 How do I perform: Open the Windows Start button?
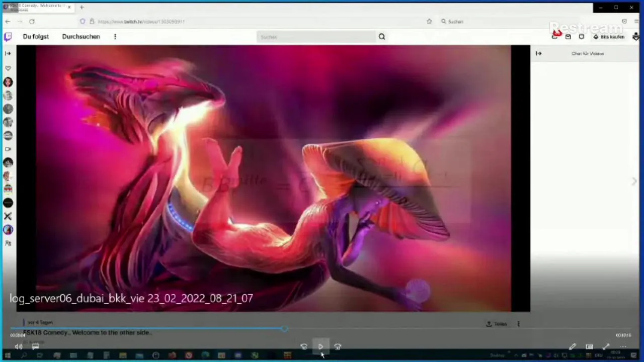click(x=7, y=355)
